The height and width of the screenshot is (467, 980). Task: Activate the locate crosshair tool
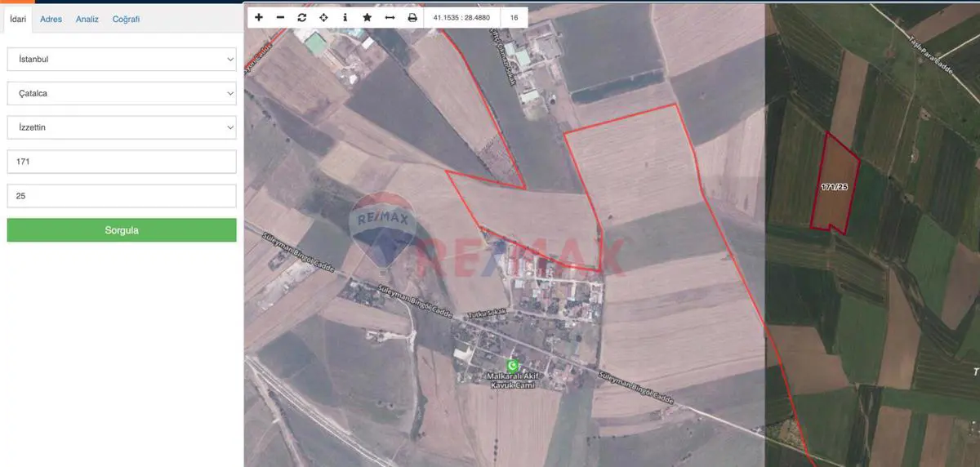(323, 17)
